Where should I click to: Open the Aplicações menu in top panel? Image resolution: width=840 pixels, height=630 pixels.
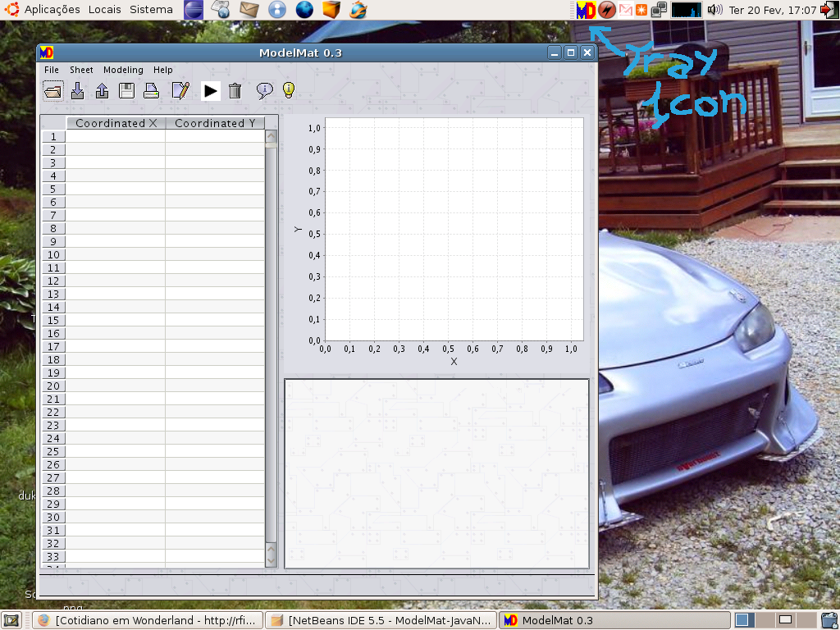[x=52, y=10]
